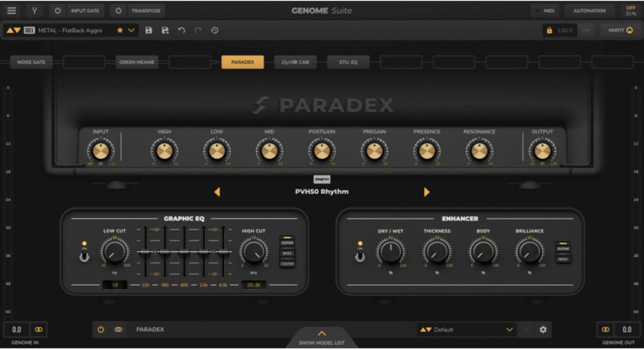Click the 130.0 tempo field
The height and width of the screenshot is (350, 644).
[564, 31]
